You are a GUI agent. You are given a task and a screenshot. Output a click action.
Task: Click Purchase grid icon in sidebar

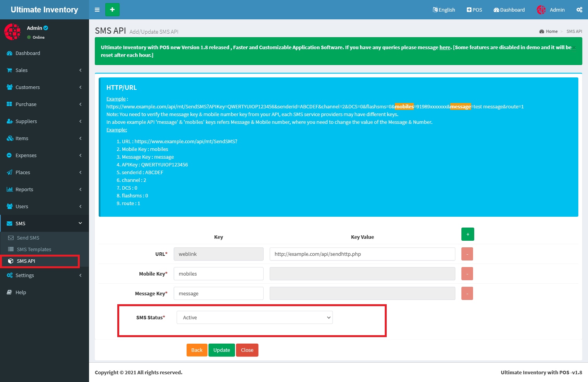[10, 104]
